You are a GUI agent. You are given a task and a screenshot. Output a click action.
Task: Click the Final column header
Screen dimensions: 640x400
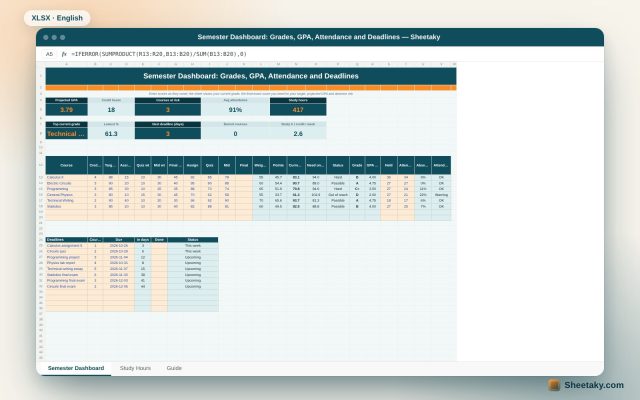click(x=244, y=165)
